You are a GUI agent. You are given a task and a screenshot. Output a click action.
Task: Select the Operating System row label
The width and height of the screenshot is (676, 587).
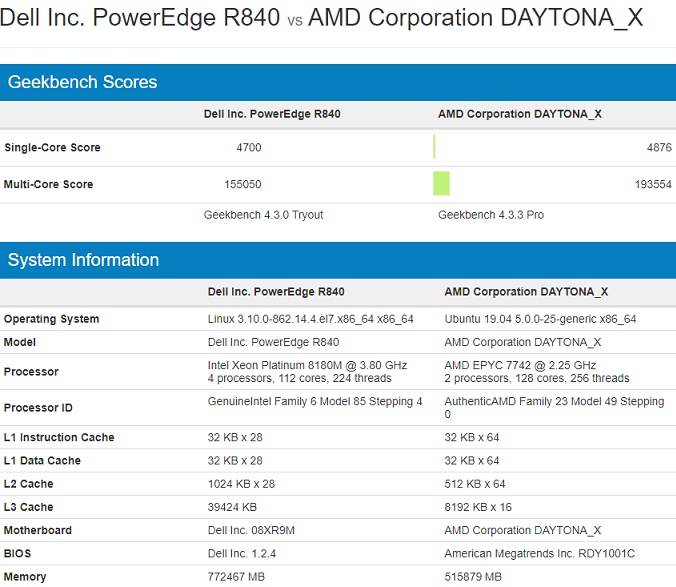pos(51,319)
